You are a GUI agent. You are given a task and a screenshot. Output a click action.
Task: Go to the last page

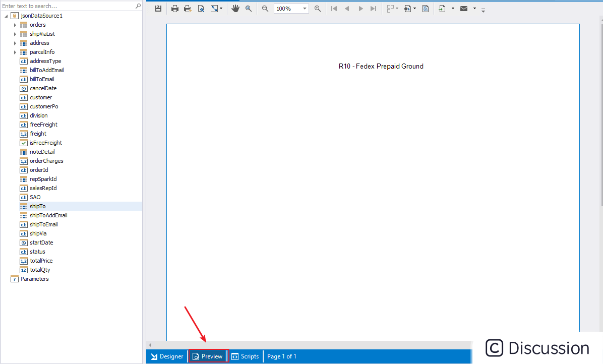(373, 9)
